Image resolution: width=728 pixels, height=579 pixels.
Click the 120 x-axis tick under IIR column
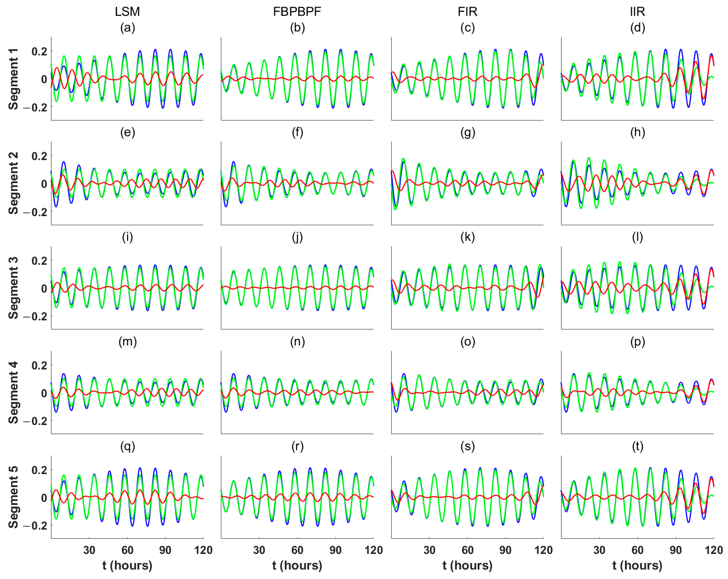(714, 550)
